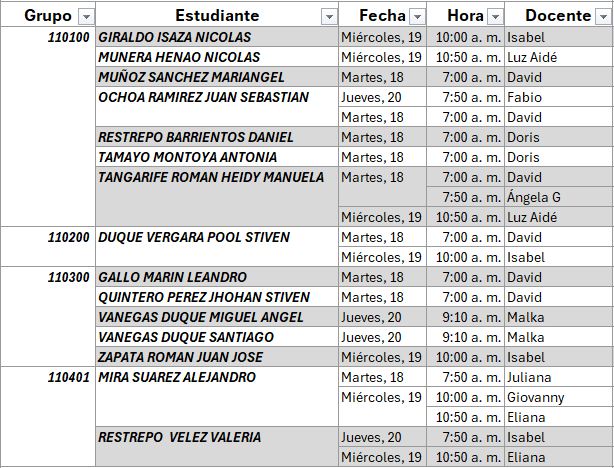The height and width of the screenshot is (468, 614).
Task: Select ZAPATA ROMAN JUAN JOSE cell
Action: pos(181,357)
